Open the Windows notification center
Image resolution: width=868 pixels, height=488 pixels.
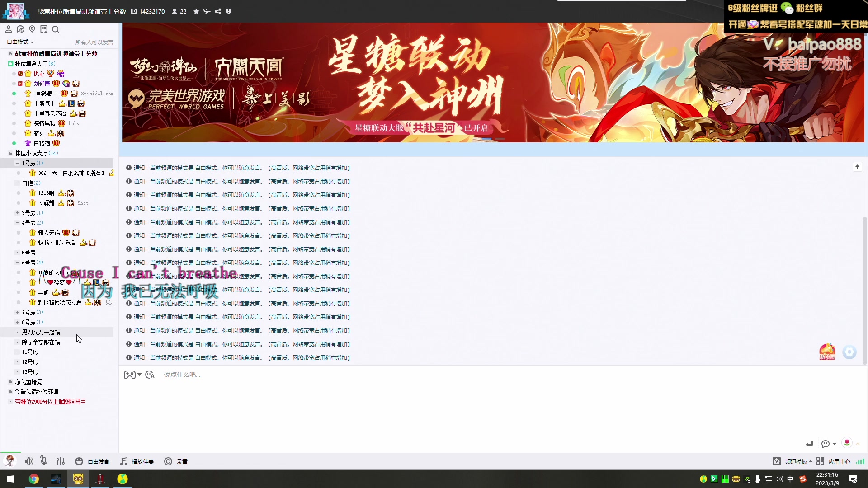(853, 479)
